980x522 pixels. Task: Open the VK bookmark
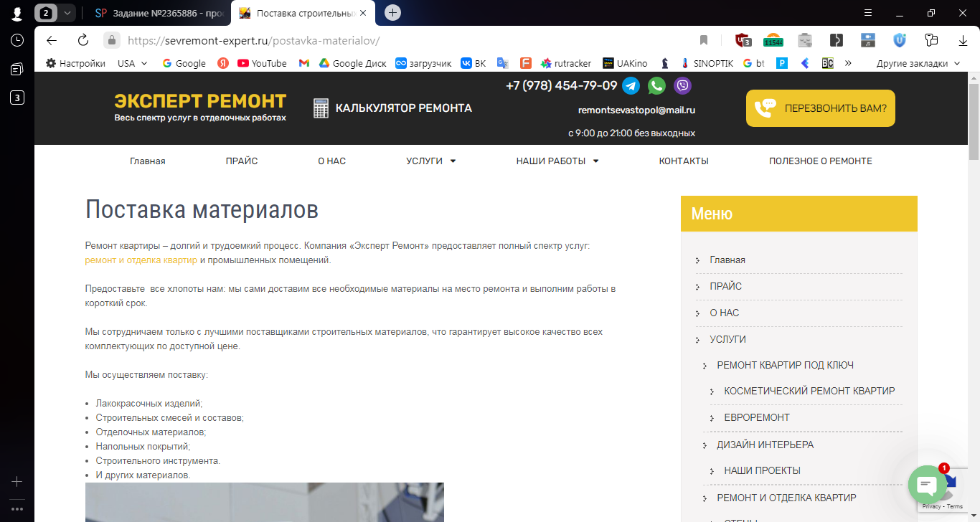pyautogui.click(x=473, y=63)
